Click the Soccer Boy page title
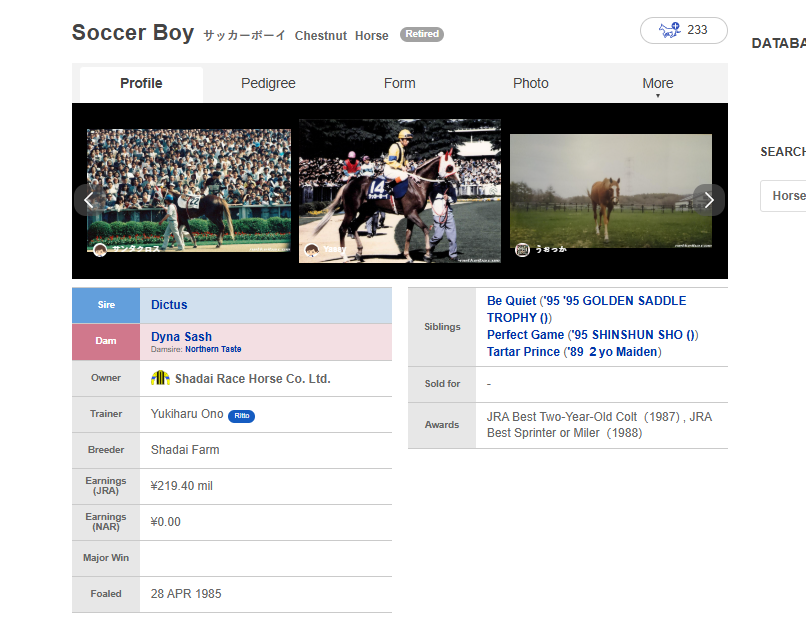 pos(133,32)
